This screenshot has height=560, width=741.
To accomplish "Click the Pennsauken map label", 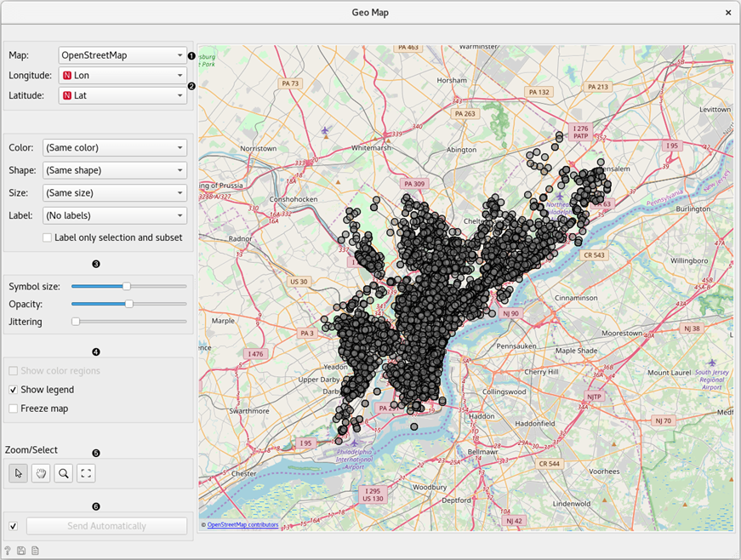I will 516,346.
